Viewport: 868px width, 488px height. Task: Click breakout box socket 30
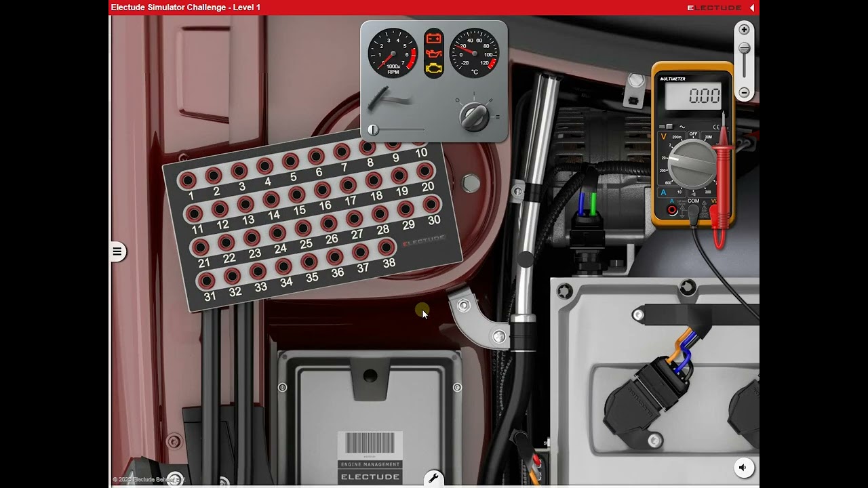click(x=431, y=203)
